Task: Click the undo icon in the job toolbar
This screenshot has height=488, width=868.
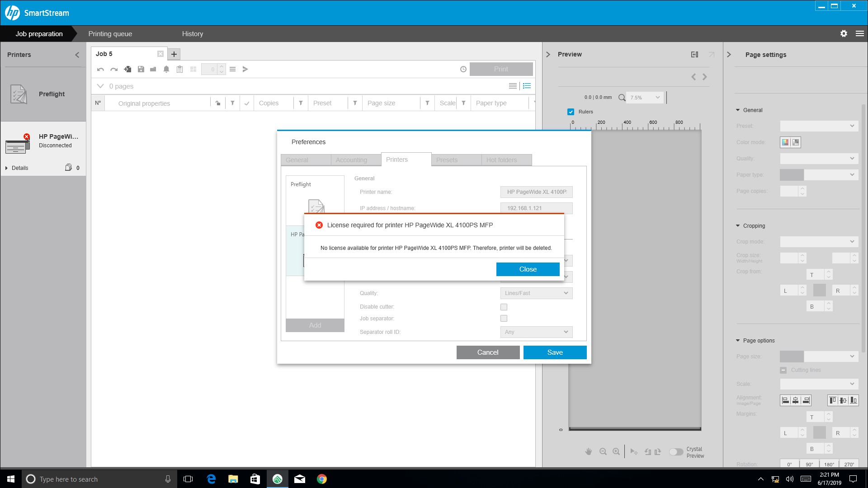Action: coord(100,69)
